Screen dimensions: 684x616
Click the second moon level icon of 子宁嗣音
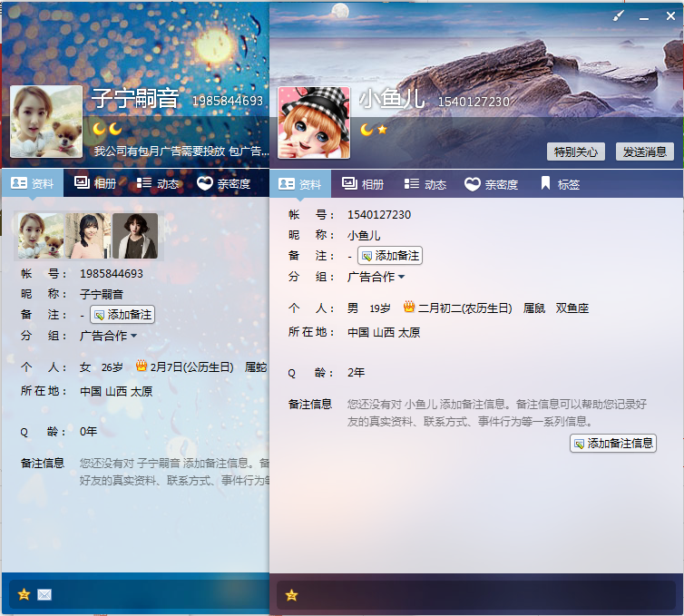(115, 129)
